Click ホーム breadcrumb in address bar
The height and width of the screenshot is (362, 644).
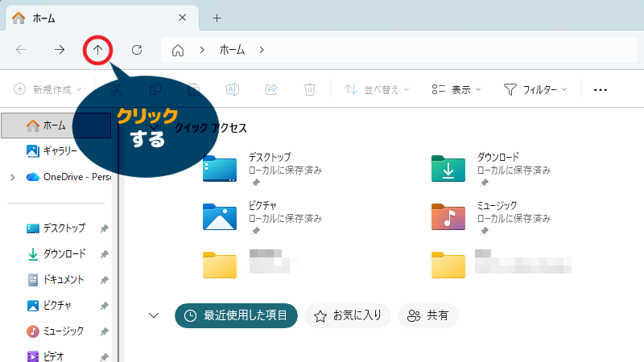(x=232, y=50)
